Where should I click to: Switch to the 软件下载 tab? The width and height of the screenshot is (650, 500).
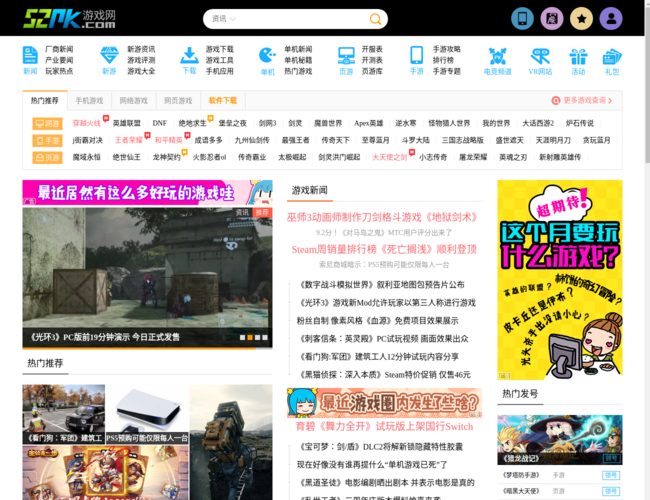click(x=223, y=101)
